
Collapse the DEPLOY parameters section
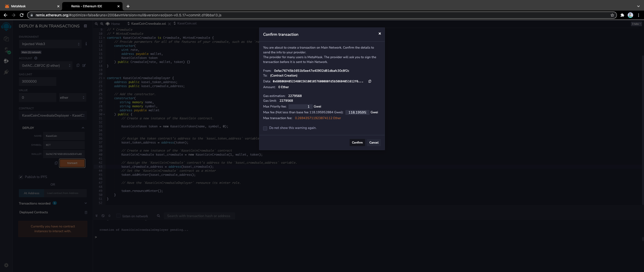83,128
